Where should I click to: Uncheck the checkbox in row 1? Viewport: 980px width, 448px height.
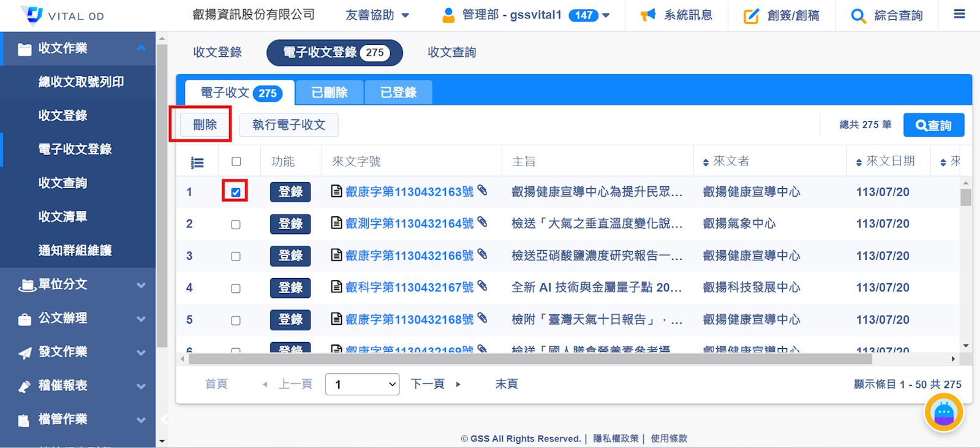click(236, 192)
